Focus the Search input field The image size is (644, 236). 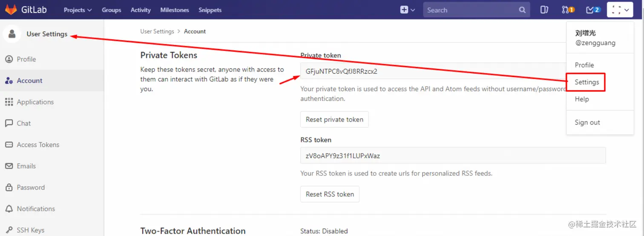[476, 10]
